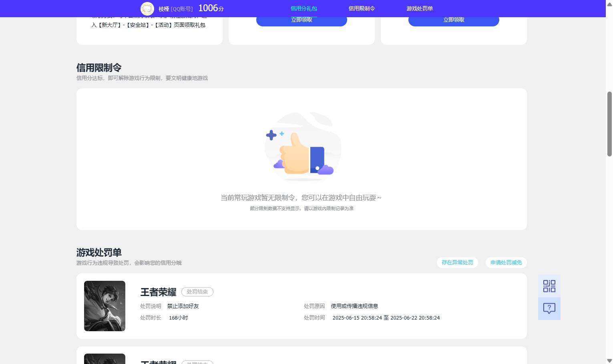Click the 游戏处罚单 section heading
The image size is (613, 364).
click(99, 252)
